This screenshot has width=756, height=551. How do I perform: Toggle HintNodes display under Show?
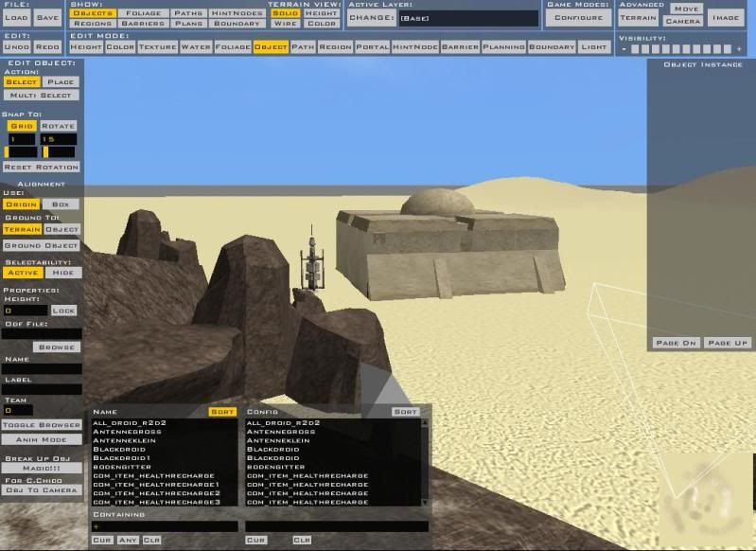[x=237, y=13]
